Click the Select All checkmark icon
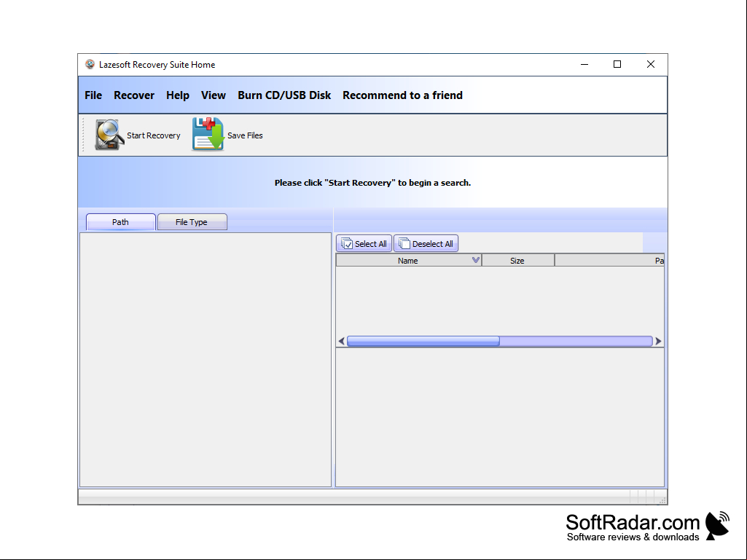747x560 pixels. [346, 243]
